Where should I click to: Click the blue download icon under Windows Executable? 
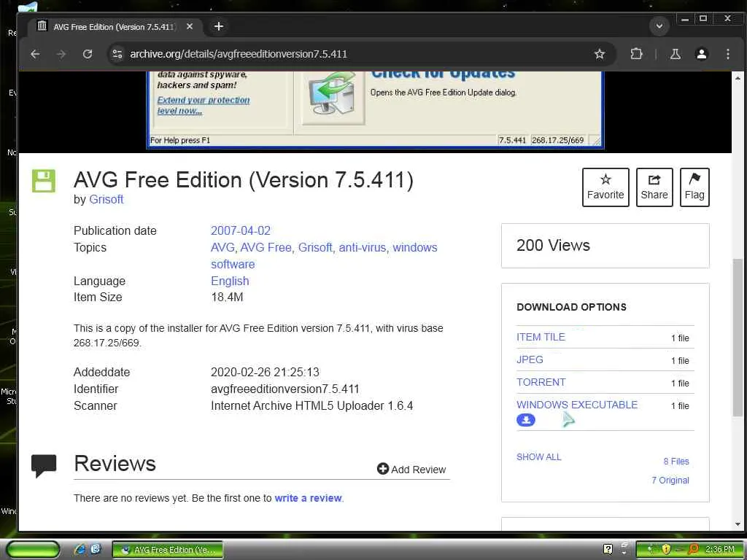pos(526,420)
